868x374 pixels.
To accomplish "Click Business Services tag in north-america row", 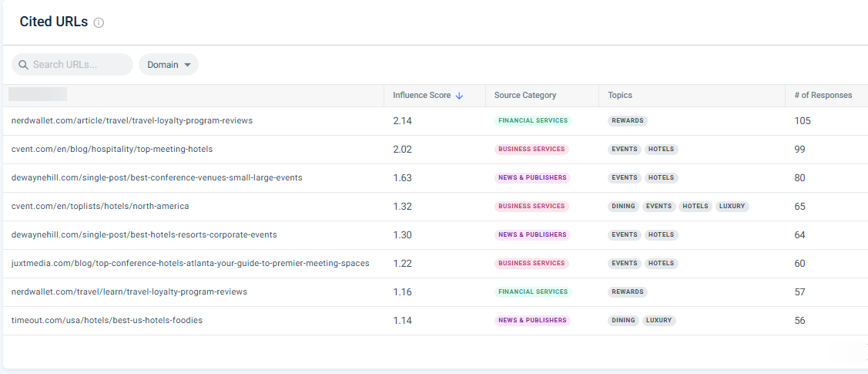I will pos(531,206).
